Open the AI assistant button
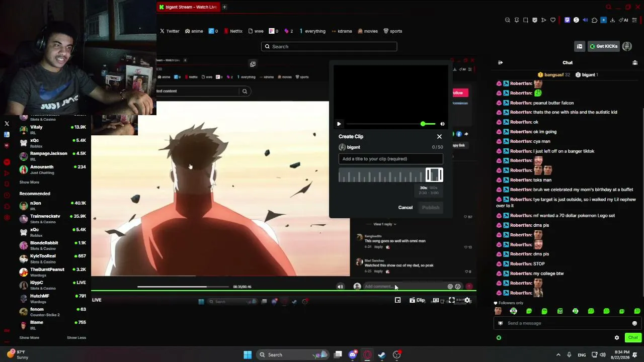 click(624, 20)
